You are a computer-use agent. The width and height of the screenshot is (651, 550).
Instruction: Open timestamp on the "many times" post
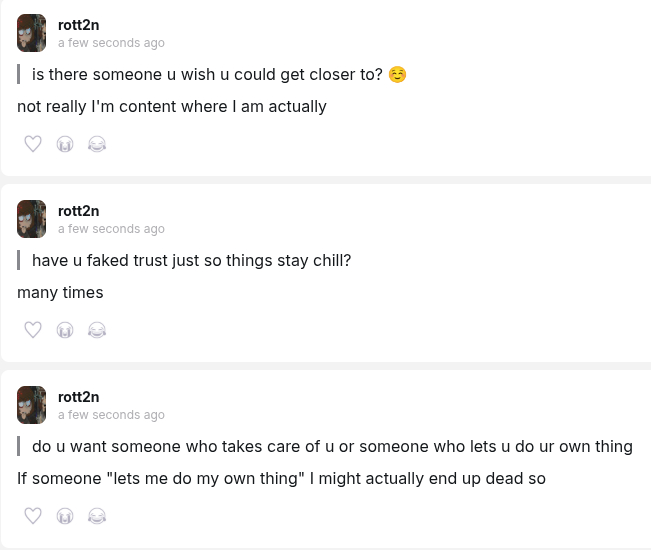pyautogui.click(x=111, y=229)
